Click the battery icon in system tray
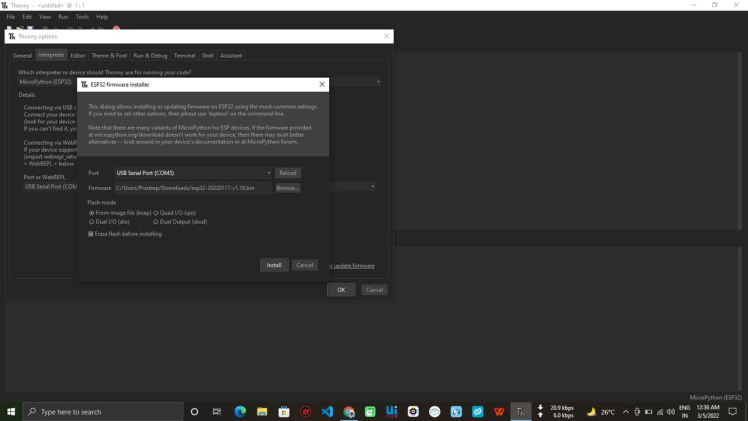The image size is (748, 421). tap(648, 411)
